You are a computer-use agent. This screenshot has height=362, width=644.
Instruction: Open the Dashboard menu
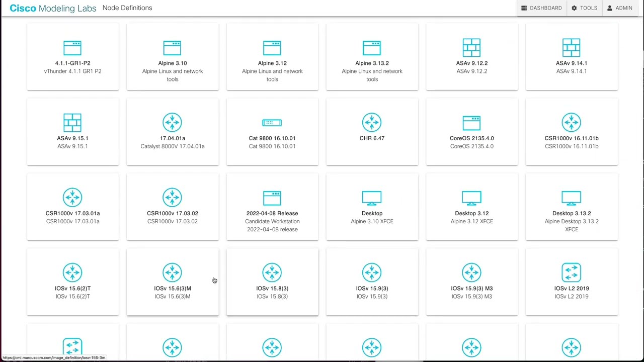click(x=541, y=8)
